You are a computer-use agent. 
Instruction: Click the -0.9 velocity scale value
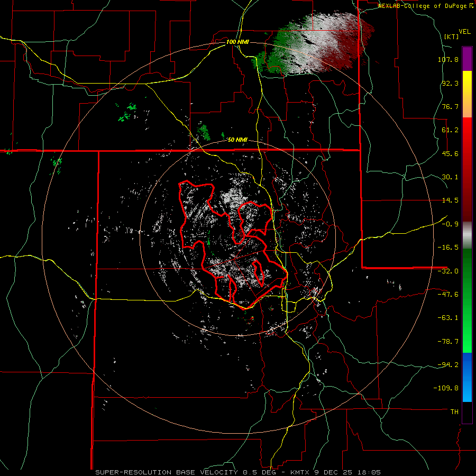coord(450,224)
